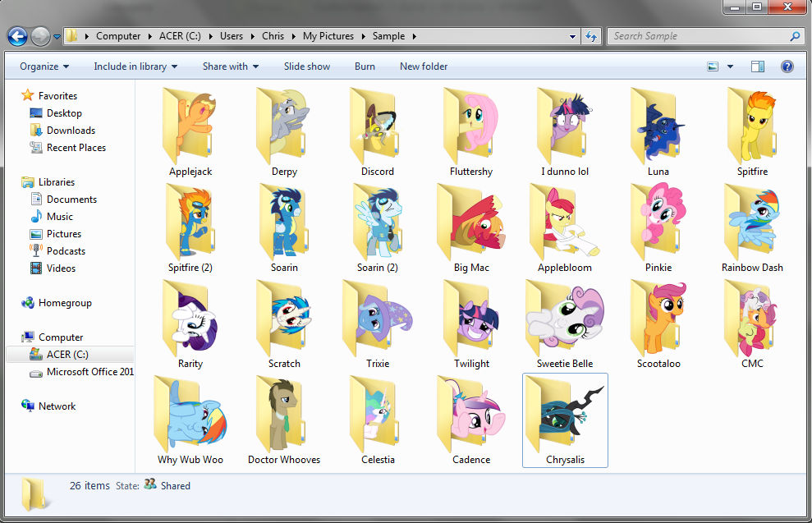Screen dimensions: 812x523
Task: Toggle the preview pane
Action: pos(758,67)
